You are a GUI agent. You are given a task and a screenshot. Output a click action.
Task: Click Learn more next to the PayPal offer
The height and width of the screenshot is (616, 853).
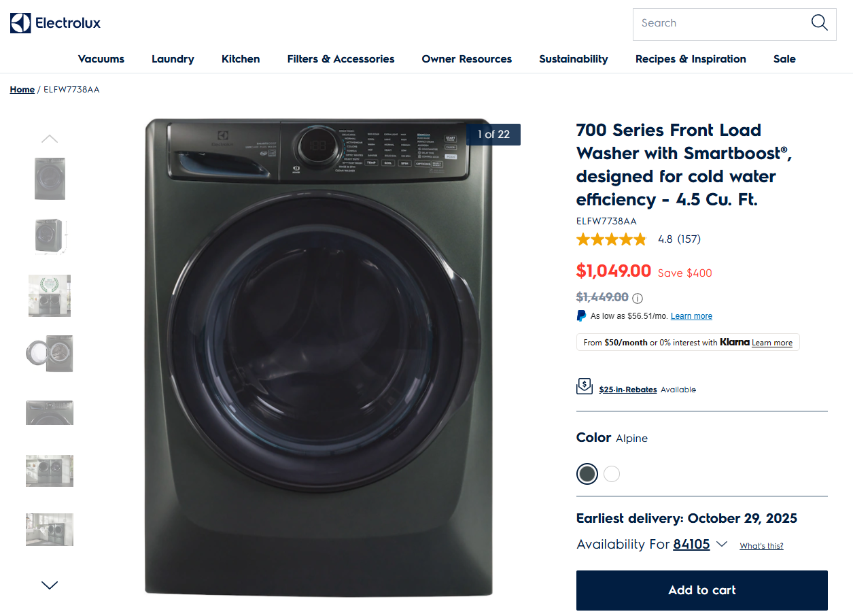click(691, 315)
